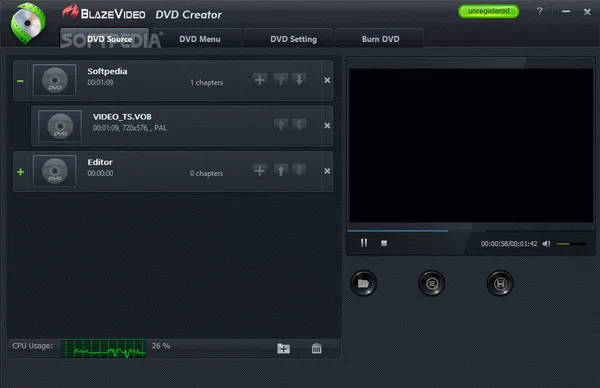Stop the video preview
Image resolution: width=600 pixels, height=388 pixels.
coord(384,243)
